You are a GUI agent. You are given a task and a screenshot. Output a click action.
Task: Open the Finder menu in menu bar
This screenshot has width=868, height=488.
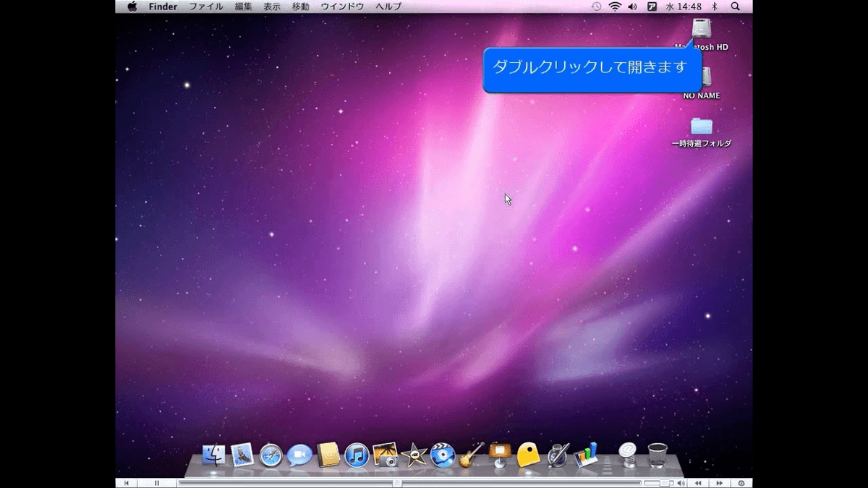(163, 7)
